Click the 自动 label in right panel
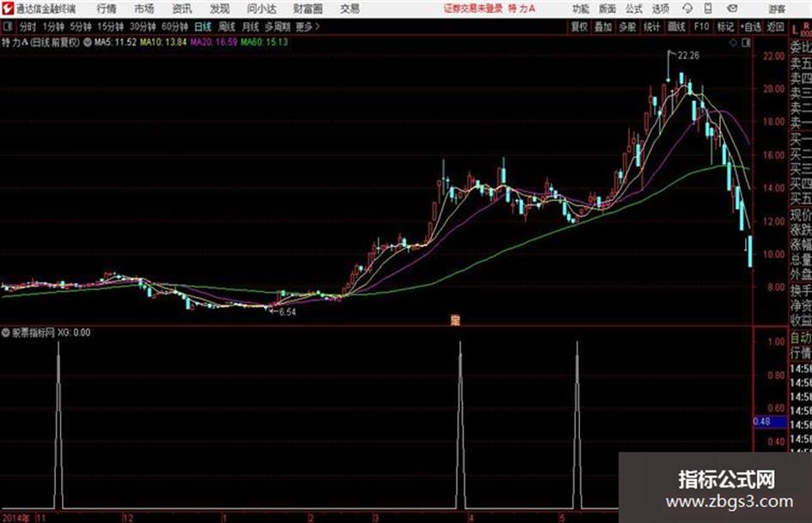Screen dimensions: 812x523 tap(801, 338)
